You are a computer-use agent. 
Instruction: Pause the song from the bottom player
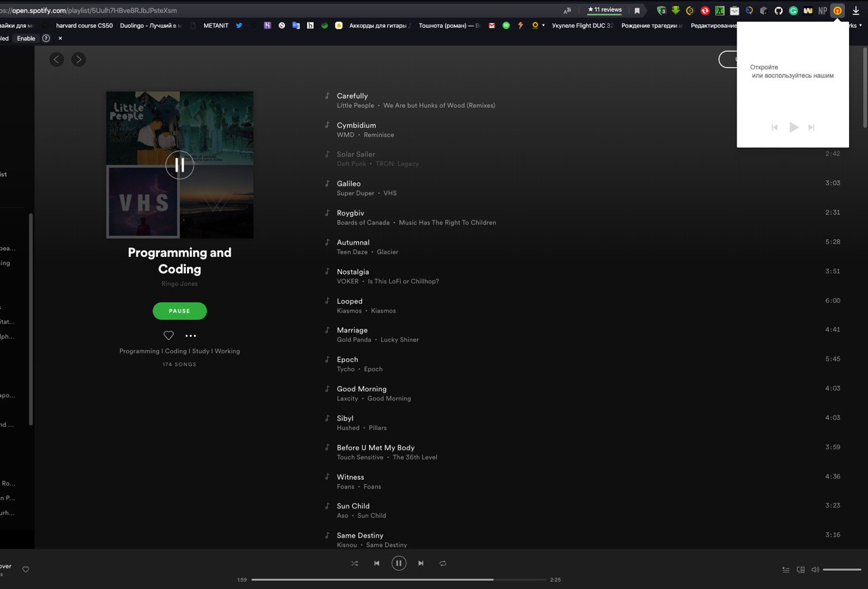click(399, 563)
